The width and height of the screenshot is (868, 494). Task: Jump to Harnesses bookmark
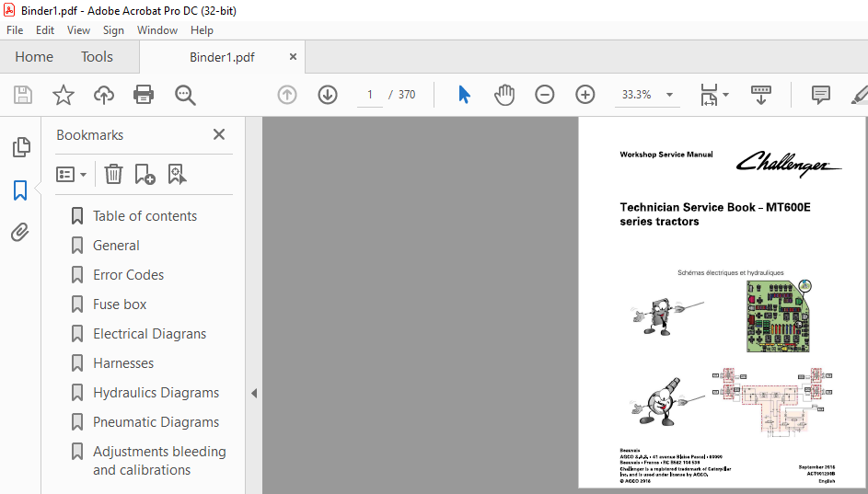123,363
